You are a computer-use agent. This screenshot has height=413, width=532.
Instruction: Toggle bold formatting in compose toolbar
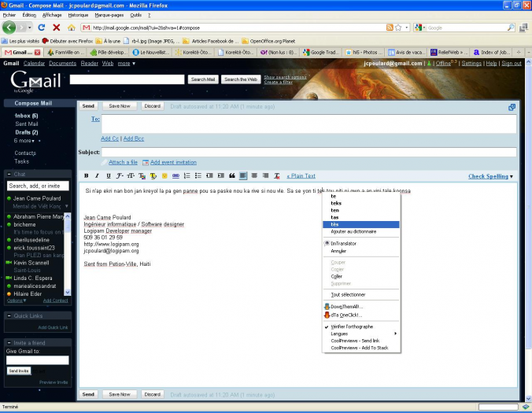click(x=87, y=175)
